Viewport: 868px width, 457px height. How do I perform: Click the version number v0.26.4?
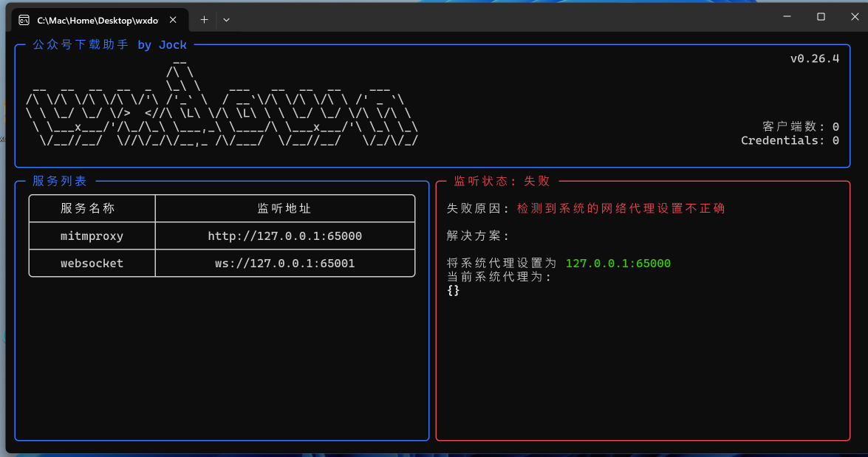(814, 59)
